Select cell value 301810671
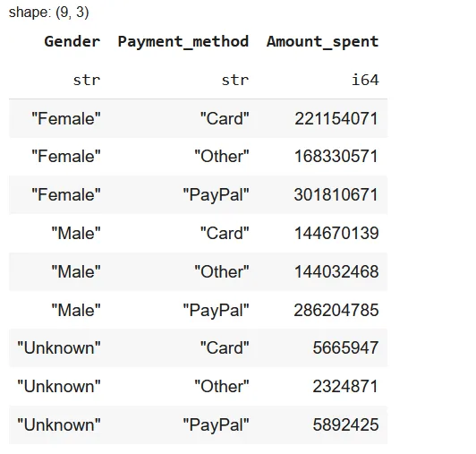The height and width of the screenshot is (454, 476). pyautogui.click(x=336, y=195)
